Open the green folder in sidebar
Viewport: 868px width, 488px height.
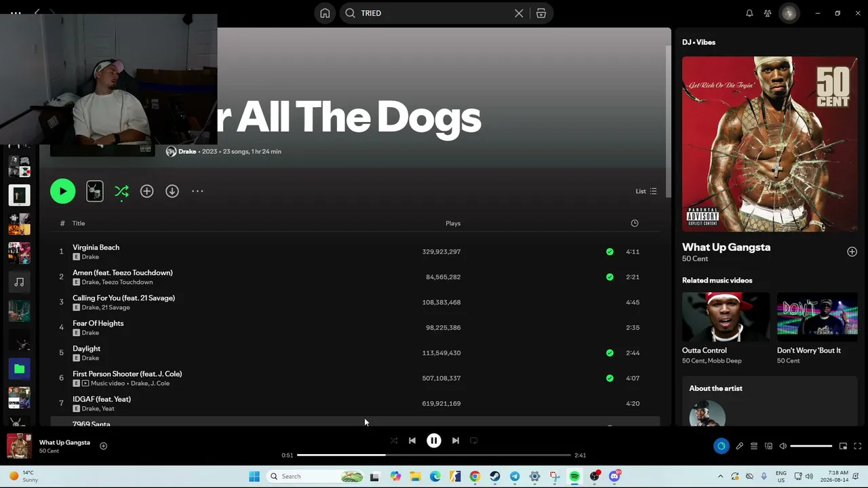pos(19,369)
